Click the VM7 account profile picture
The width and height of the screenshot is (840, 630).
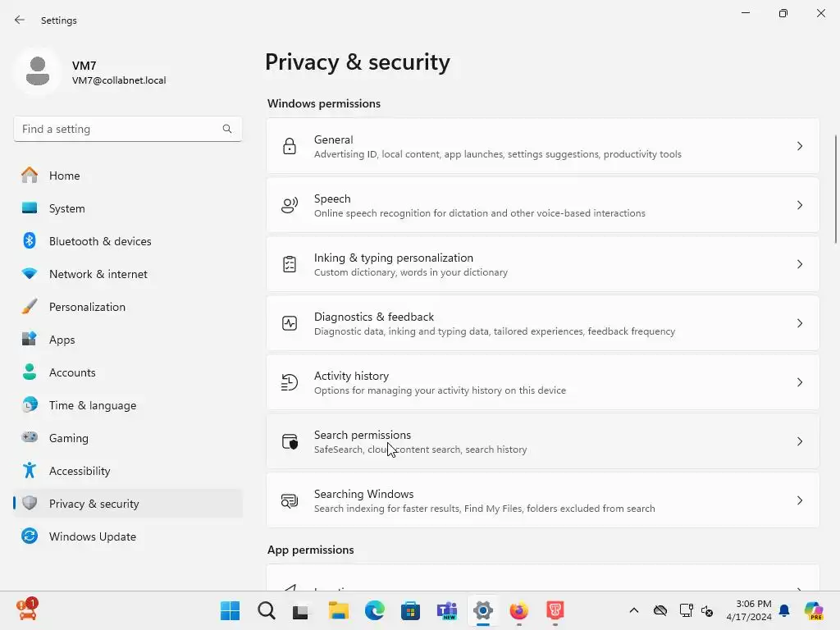[37, 71]
